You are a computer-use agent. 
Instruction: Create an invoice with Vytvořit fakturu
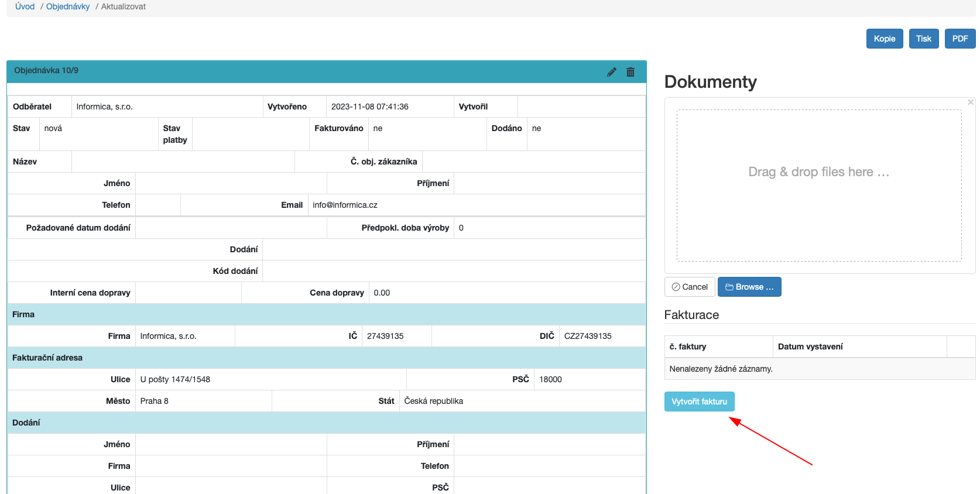point(699,402)
